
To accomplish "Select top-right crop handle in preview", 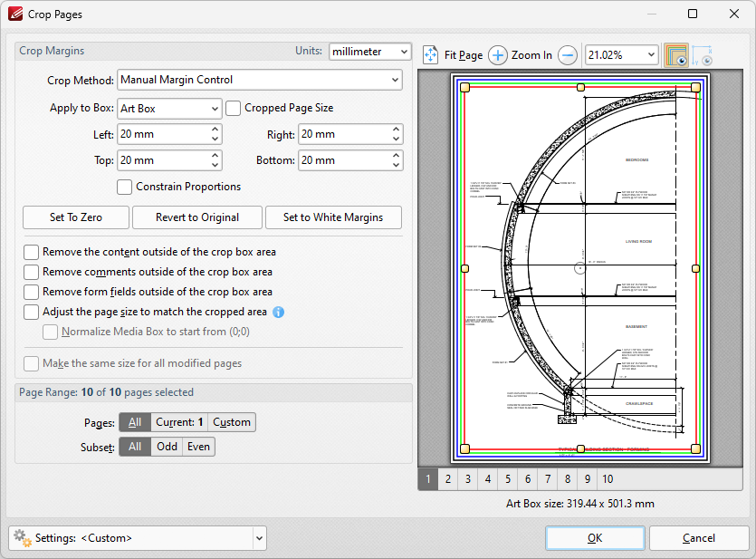I will click(x=695, y=87).
